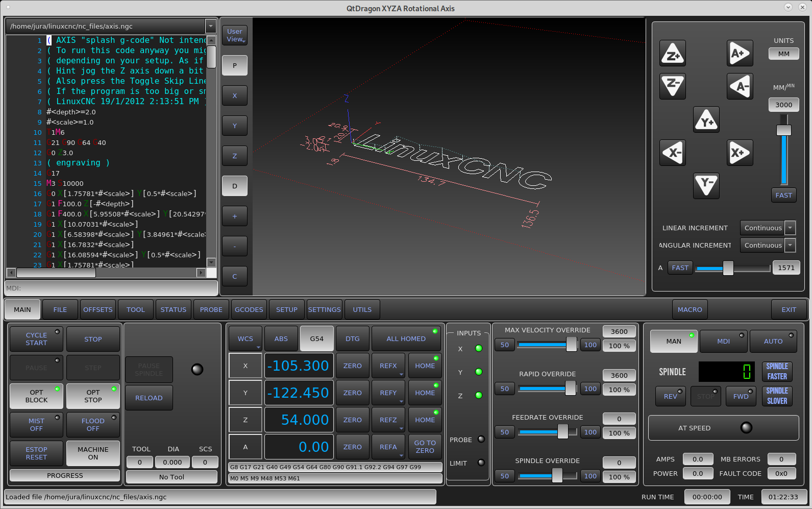Open User View dropdown

[235, 35]
